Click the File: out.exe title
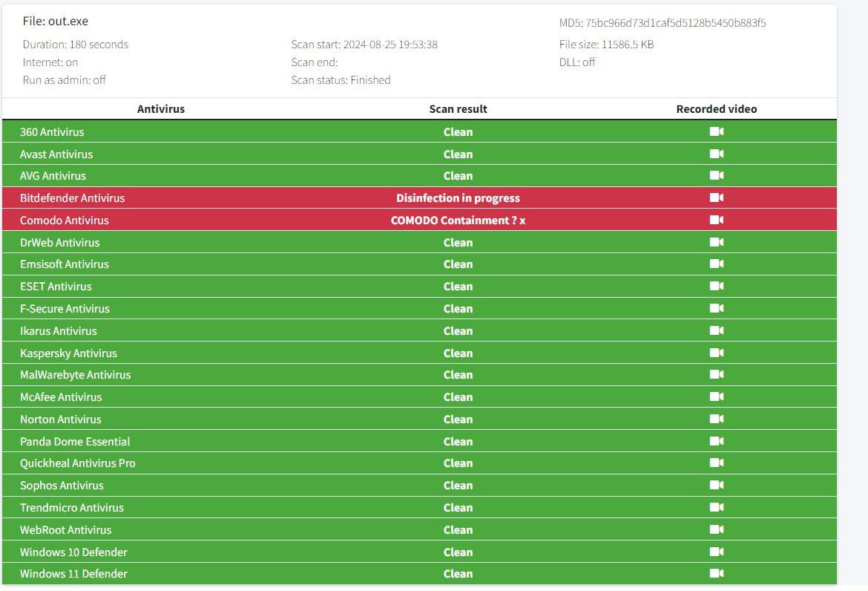This screenshot has width=868, height=591. [56, 21]
